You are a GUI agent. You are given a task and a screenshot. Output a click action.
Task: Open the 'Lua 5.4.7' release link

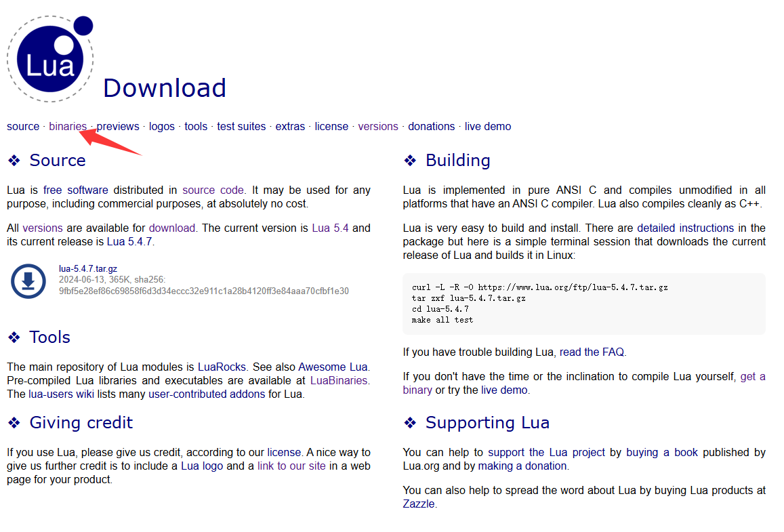click(x=129, y=241)
